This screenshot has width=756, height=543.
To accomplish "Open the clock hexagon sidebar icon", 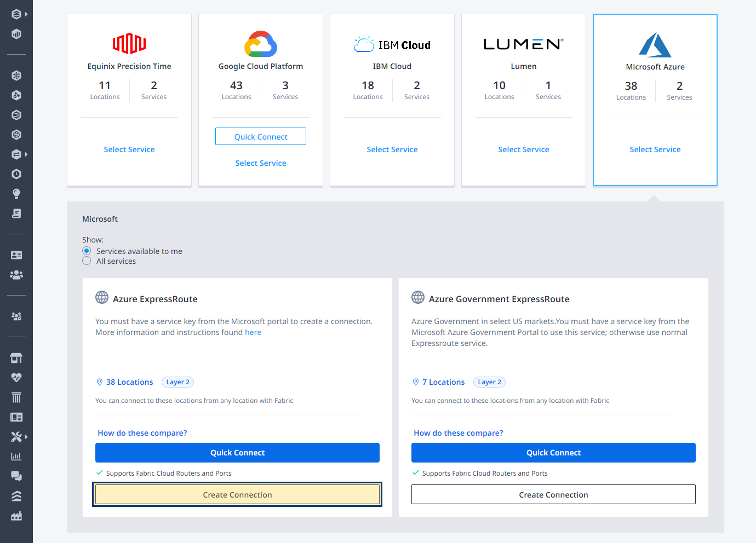I will pyautogui.click(x=16, y=174).
